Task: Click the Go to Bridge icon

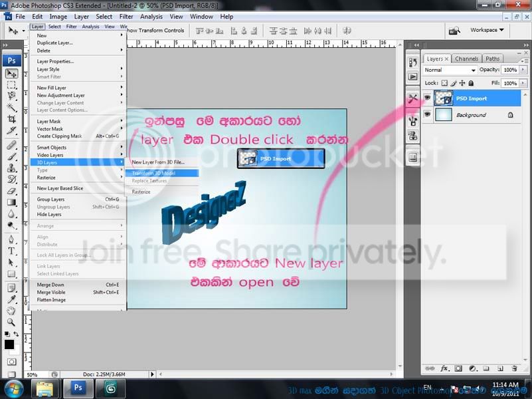Action: pyautogui.click(x=454, y=31)
